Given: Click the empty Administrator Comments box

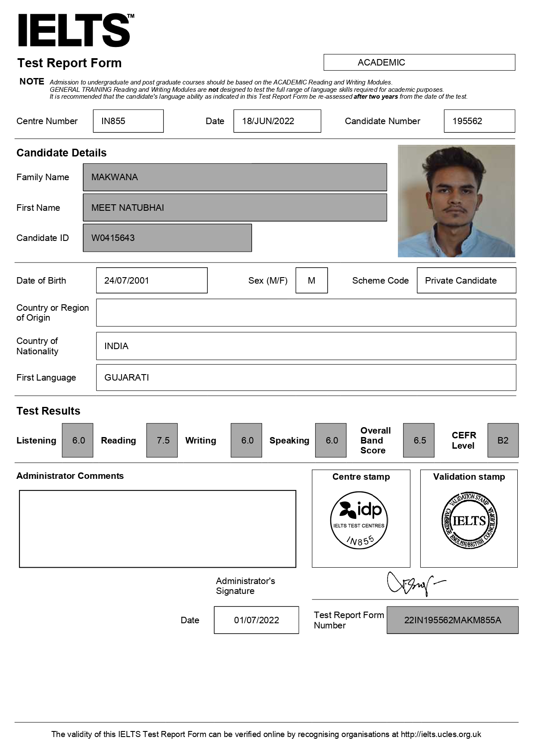Looking at the screenshot, I should [157, 529].
